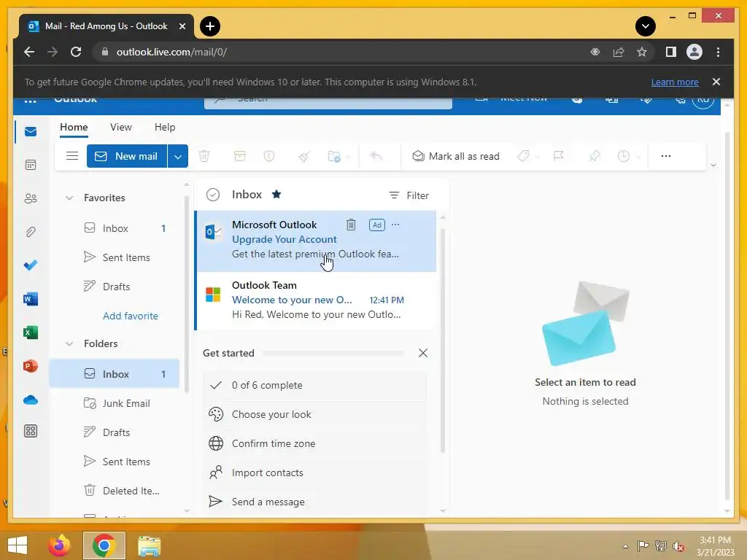
Task: Open the Outlook Team welcome message
Action: tap(317, 300)
